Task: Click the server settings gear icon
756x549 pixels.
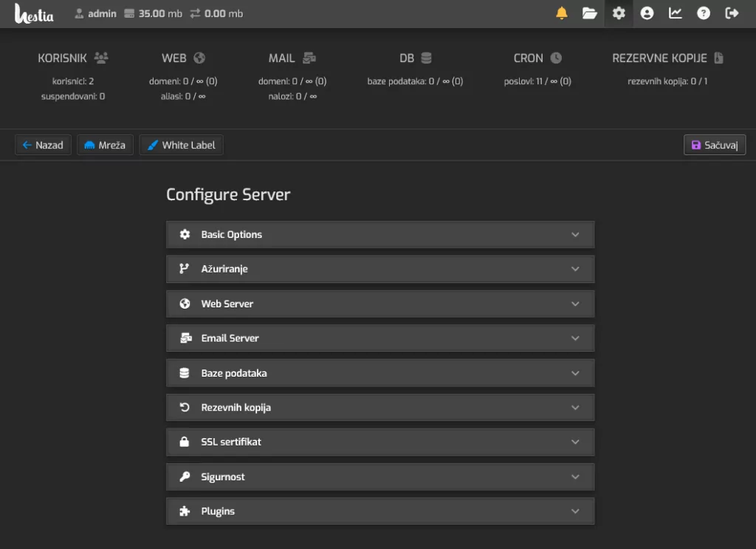Action: pyautogui.click(x=619, y=13)
